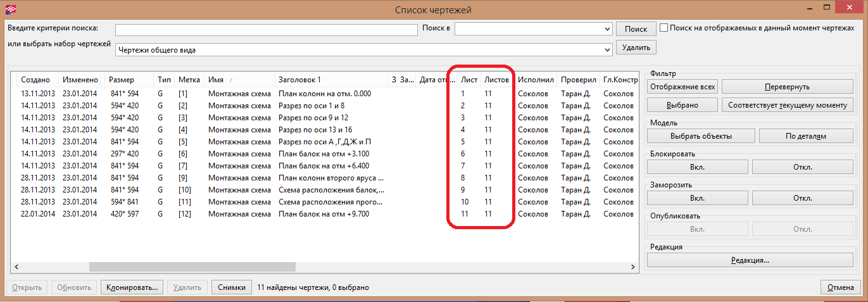The image size is (868, 302).
Task: Sort by the Тип column header
Action: [165, 80]
